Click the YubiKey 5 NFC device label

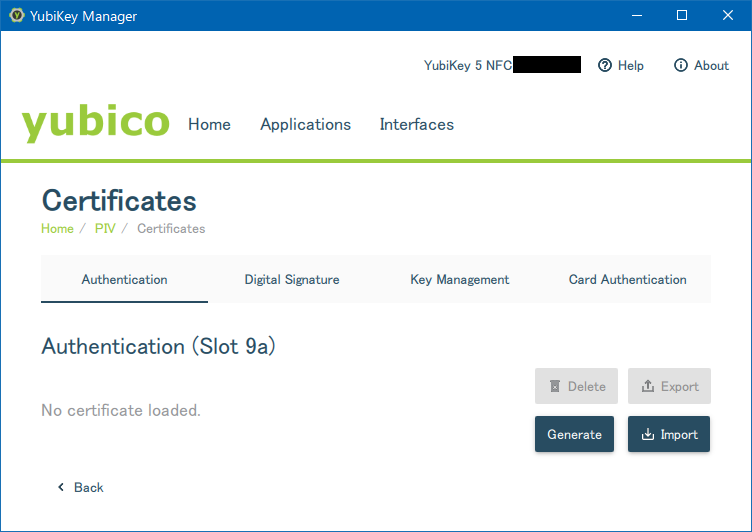(x=468, y=65)
